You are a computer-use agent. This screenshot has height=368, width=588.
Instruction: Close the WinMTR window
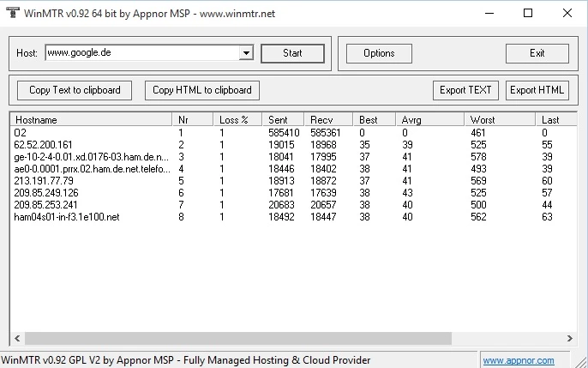[x=567, y=13]
